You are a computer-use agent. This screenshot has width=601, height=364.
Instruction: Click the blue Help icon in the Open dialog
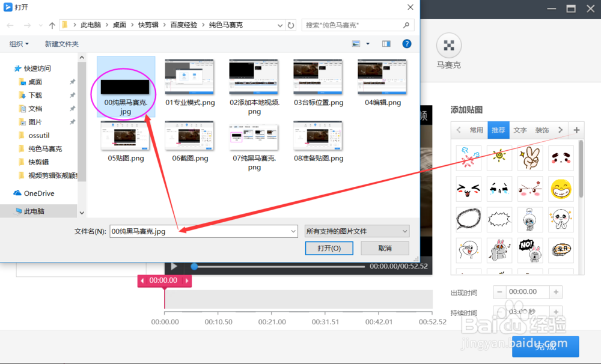[x=407, y=43]
